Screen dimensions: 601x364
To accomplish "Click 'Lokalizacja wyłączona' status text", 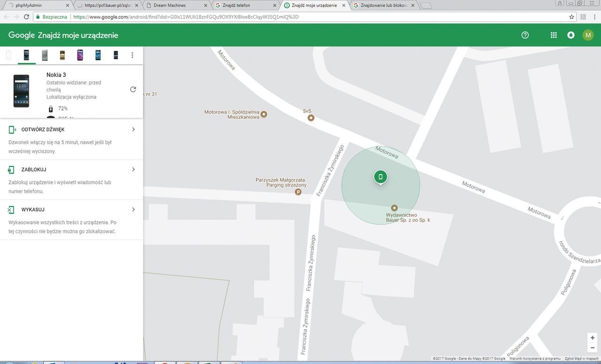I will (x=71, y=97).
